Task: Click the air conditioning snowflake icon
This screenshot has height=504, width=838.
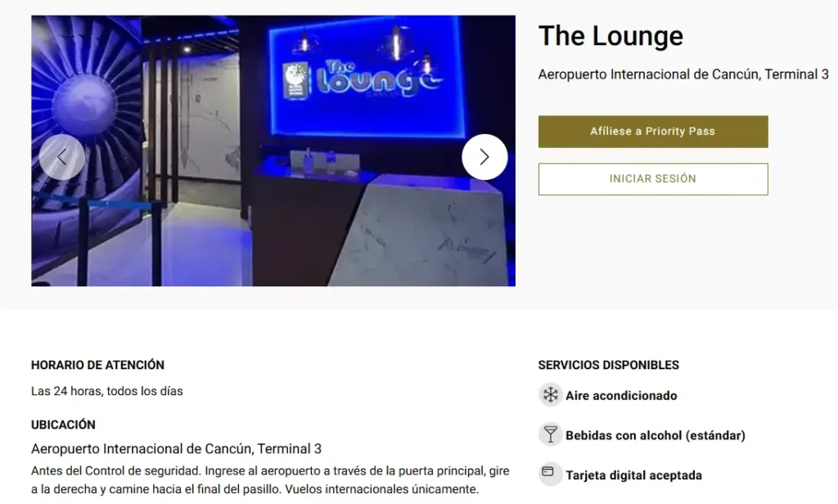Action: pyautogui.click(x=550, y=395)
